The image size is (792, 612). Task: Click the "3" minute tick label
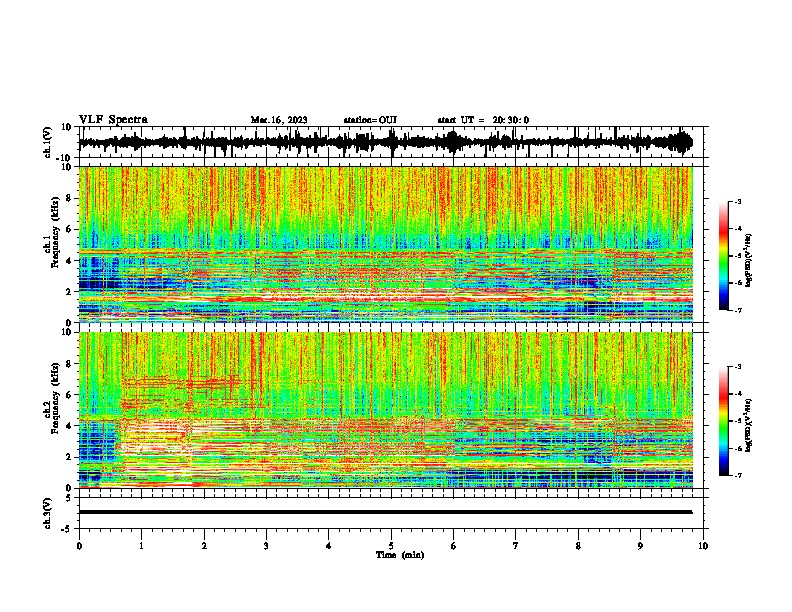266,546
